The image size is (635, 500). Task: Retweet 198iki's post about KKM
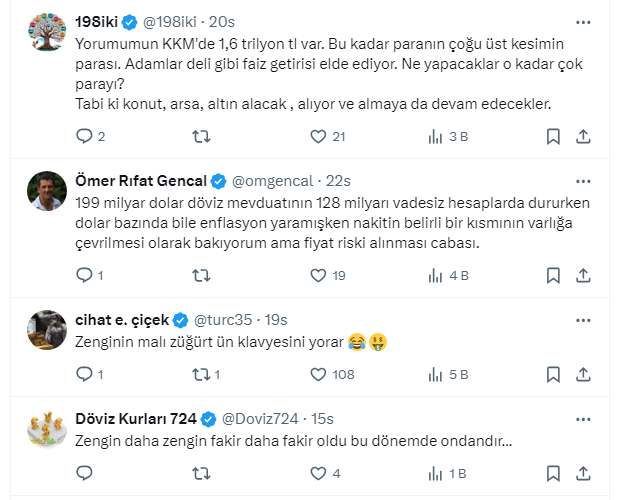pos(201,136)
